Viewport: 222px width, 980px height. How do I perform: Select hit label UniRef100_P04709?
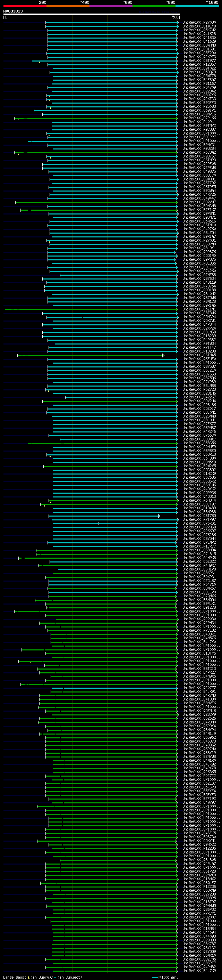pyautogui.click(x=199, y=88)
